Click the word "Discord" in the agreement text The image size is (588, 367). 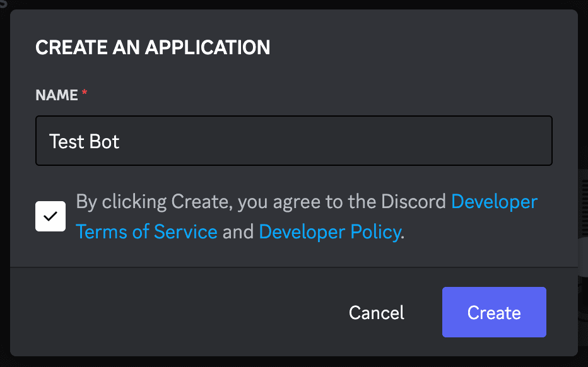[413, 202]
